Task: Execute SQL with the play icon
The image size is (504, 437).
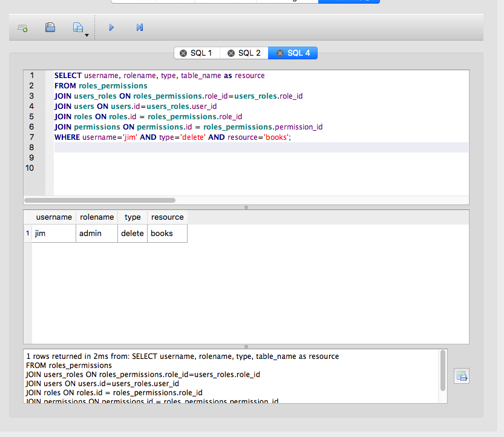Action: pos(111,27)
